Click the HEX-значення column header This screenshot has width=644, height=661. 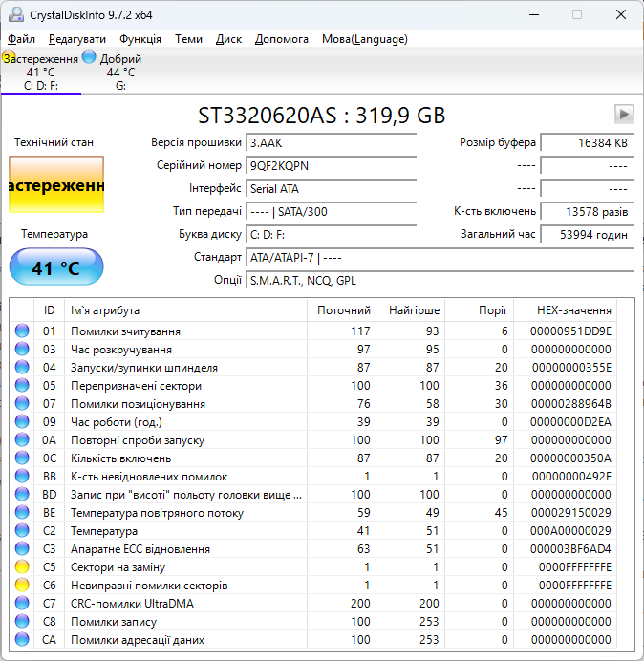tap(565, 310)
